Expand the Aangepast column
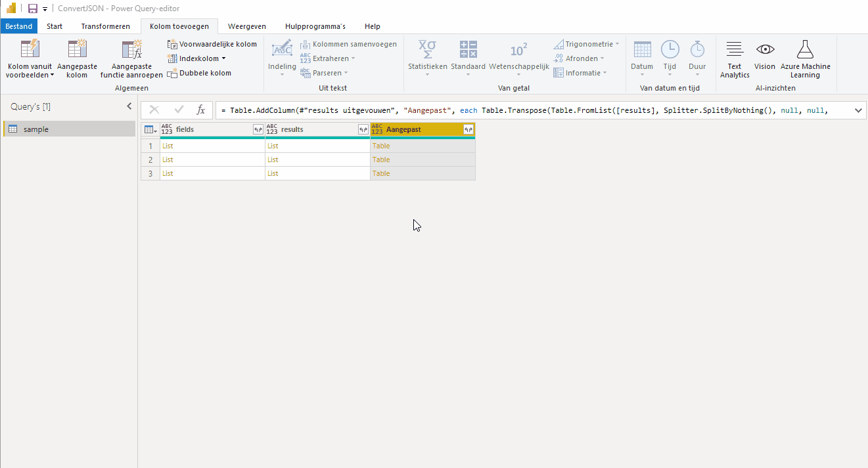The height and width of the screenshot is (468, 868). (468, 129)
